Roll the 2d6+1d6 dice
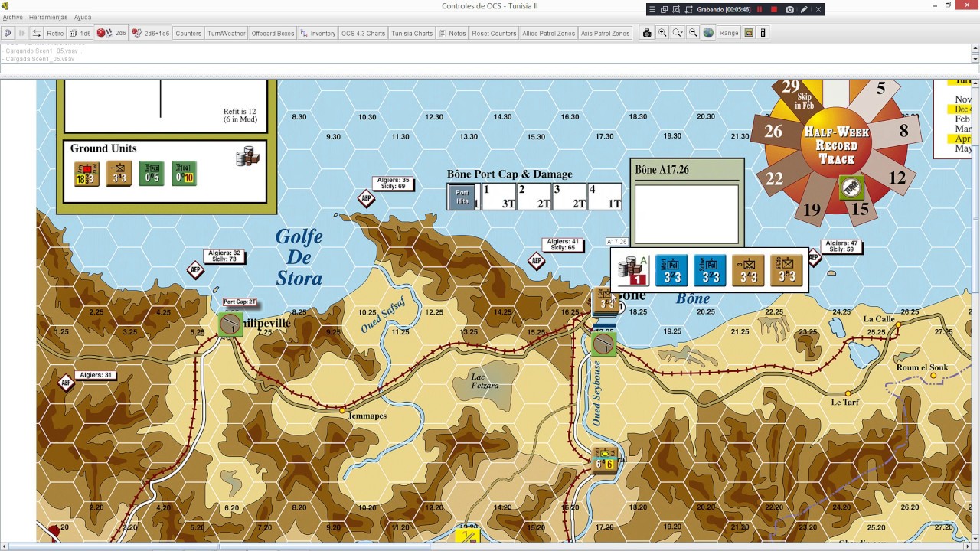980x551 pixels. click(x=151, y=33)
